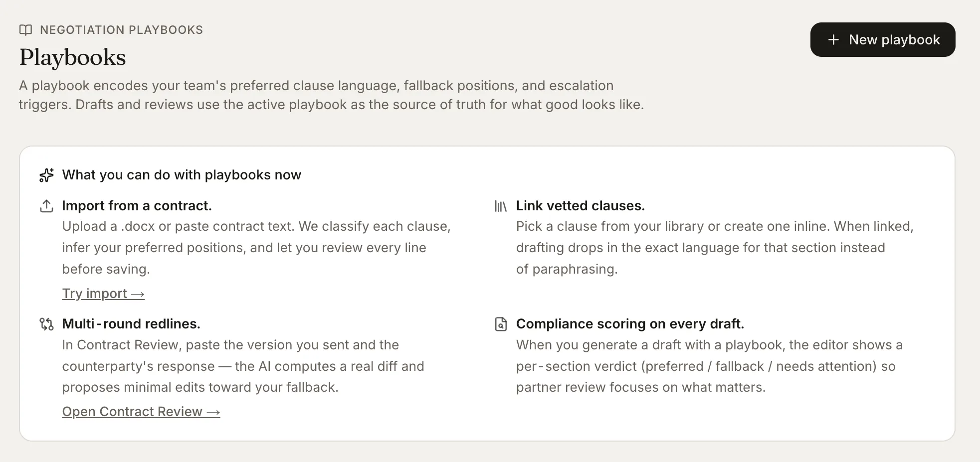This screenshot has height=462, width=980.
Task: Click the arrow at end of Open Contract Review
Action: click(x=213, y=412)
